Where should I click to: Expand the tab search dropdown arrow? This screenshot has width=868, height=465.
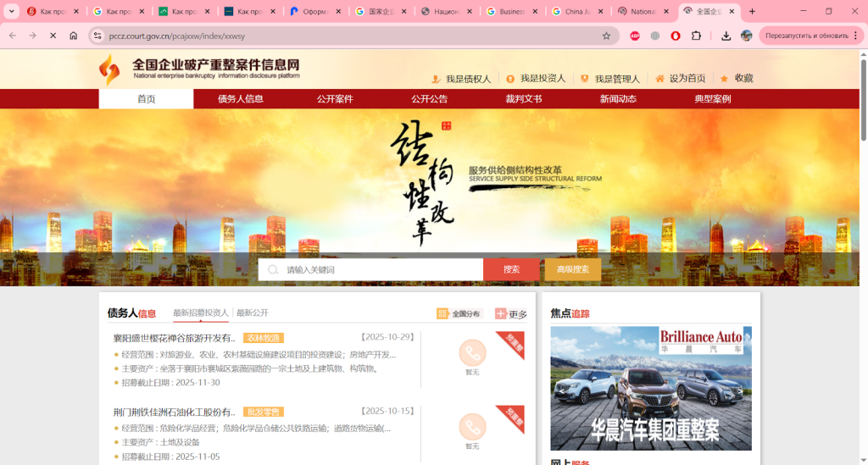(12, 11)
